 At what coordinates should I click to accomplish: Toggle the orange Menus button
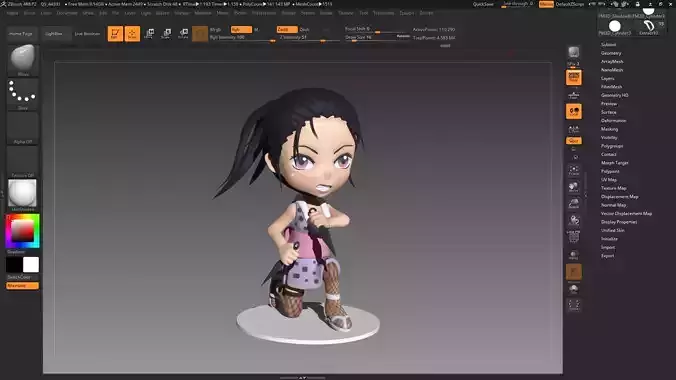[546, 4]
